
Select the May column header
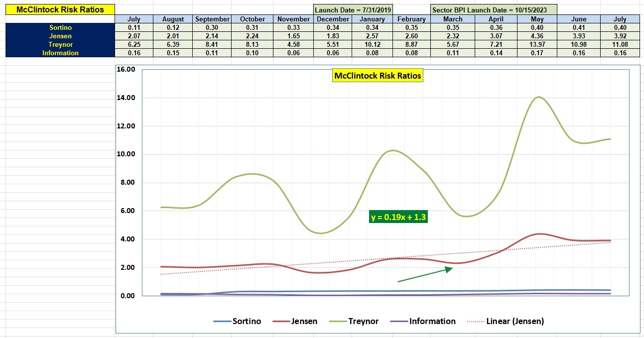click(x=537, y=19)
